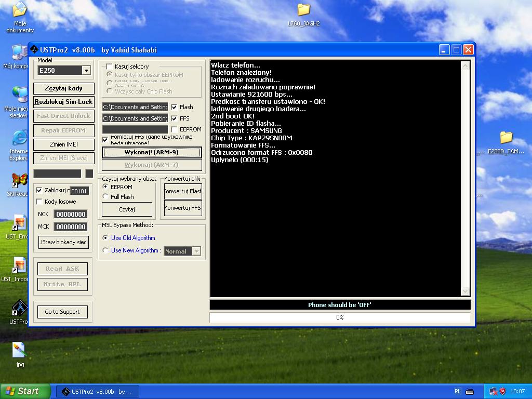This screenshot has width=532, height=399.
Task: Click the MCK code input field
Action: pyautogui.click(x=71, y=227)
